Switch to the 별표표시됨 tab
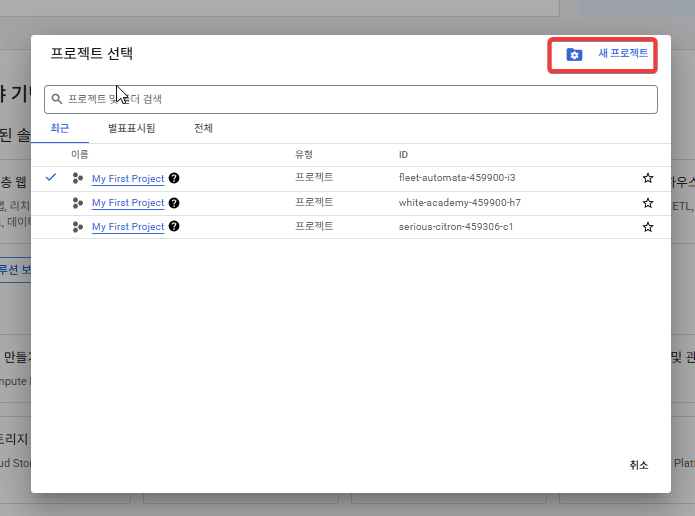 pos(131,129)
